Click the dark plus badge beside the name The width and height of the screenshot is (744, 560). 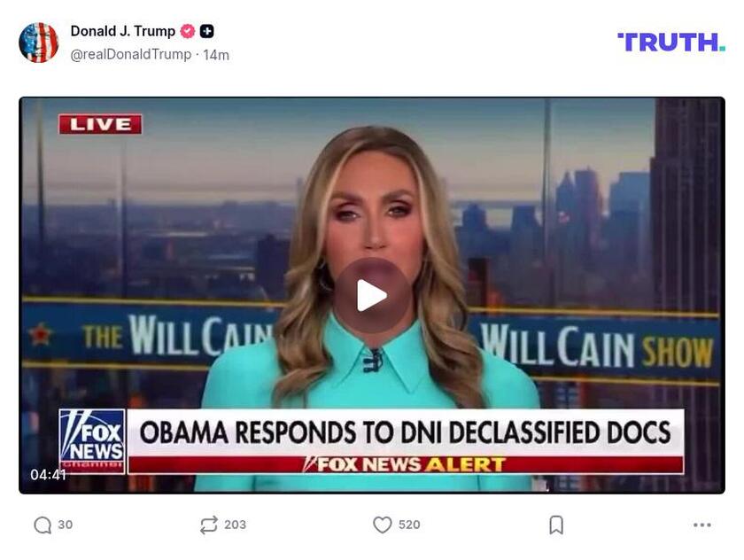coord(207,31)
